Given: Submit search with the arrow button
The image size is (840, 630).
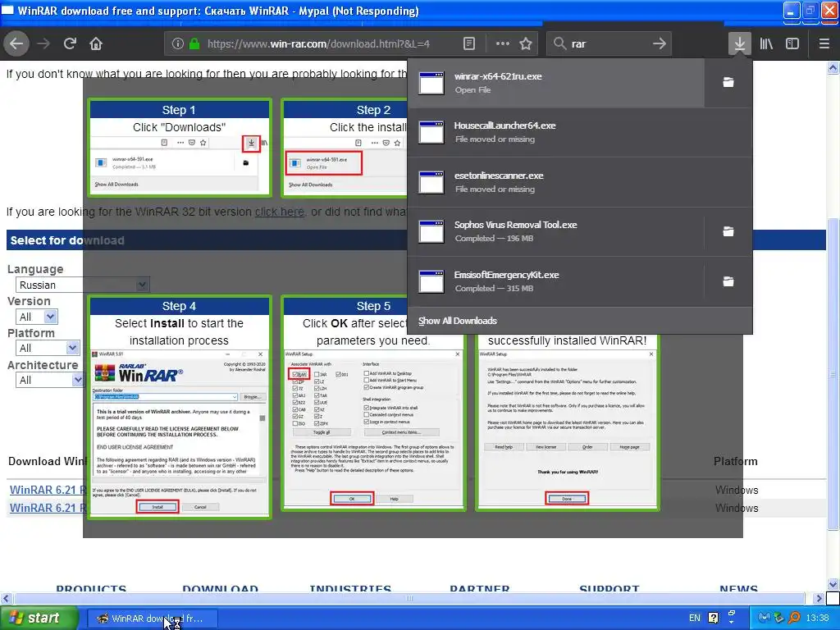Looking at the screenshot, I should [660, 44].
